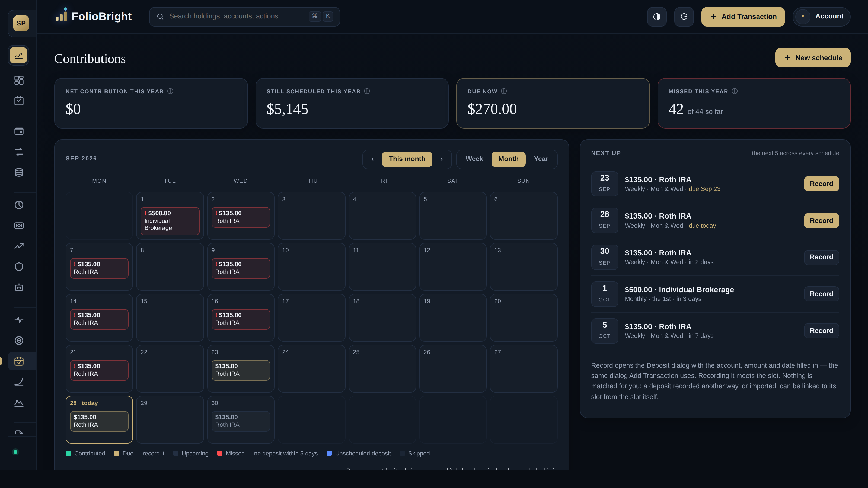Open the pulse activity icon in sidebar

(19, 320)
